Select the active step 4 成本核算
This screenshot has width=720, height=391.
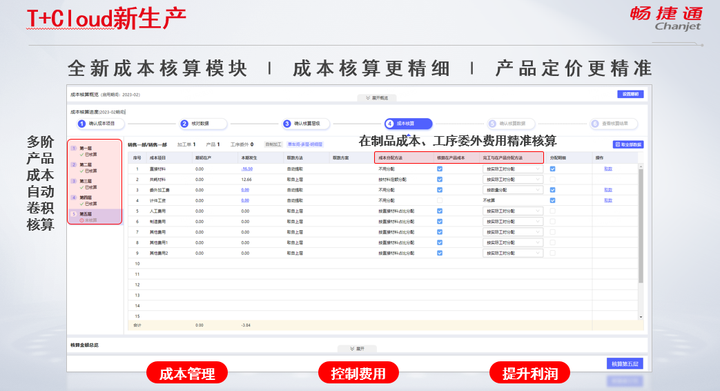[408, 123]
